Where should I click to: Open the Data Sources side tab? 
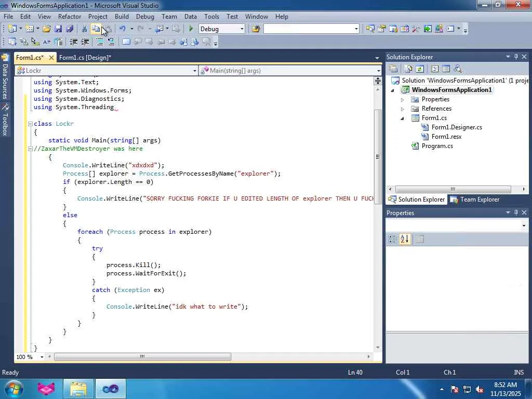click(5, 77)
